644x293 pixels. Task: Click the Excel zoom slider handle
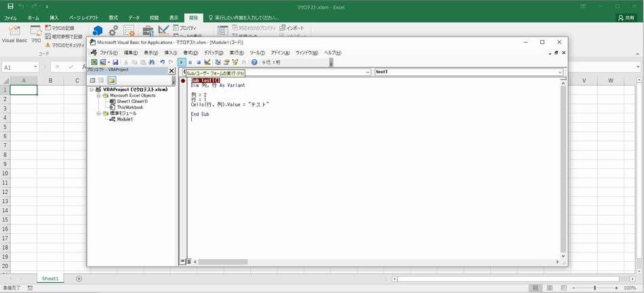point(595,288)
